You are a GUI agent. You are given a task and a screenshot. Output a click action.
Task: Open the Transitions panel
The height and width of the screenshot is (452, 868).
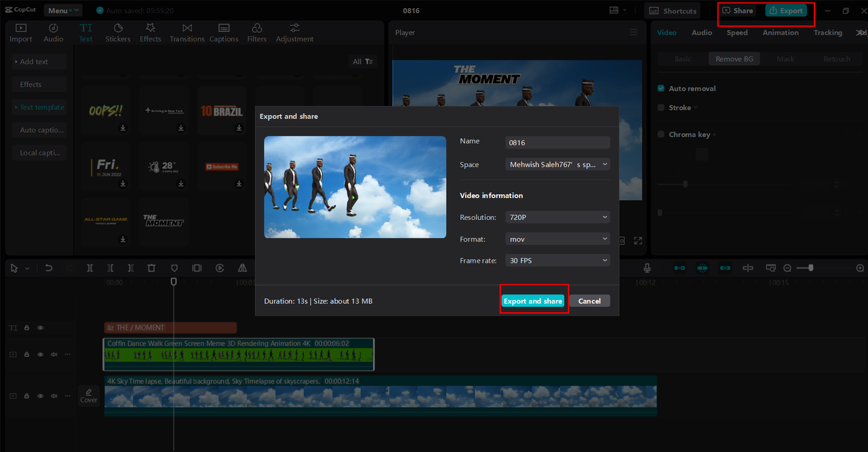[x=187, y=33]
